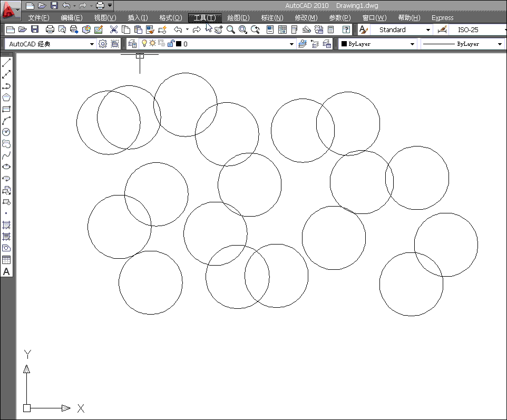Viewport: 507px width, 420px height.
Task: Click Make Object's Layer Current icon
Action: (303, 44)
